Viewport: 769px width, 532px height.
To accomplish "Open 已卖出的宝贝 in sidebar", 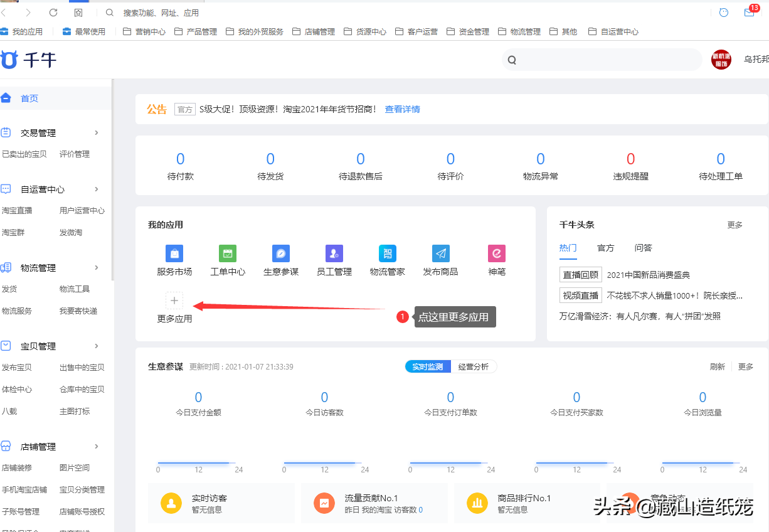I will pos(24,154).
